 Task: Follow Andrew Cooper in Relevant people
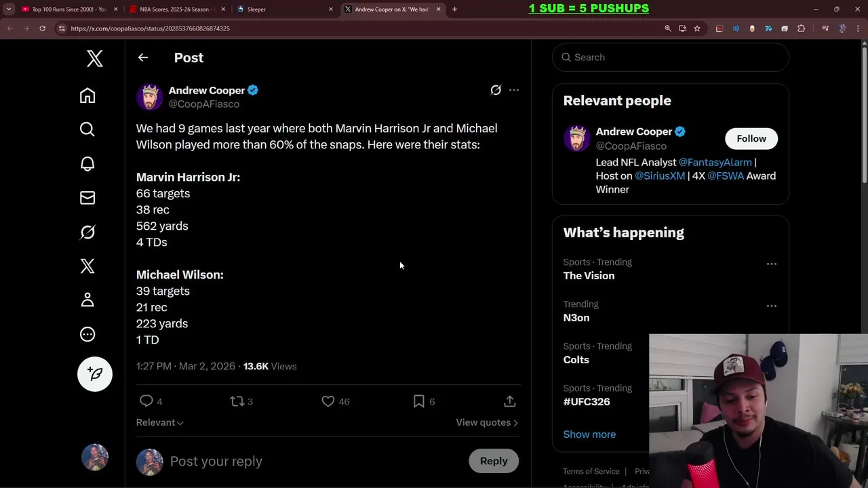pos(751,138)
